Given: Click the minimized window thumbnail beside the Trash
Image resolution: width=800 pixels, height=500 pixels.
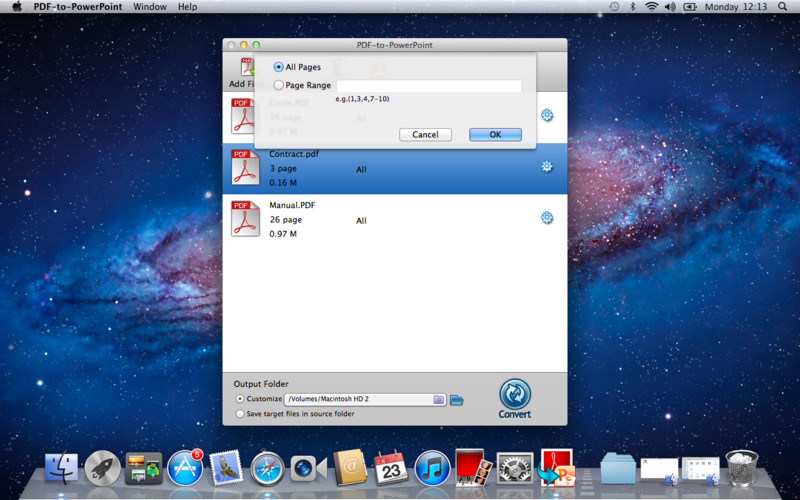Looking at the screenshot, I should point(701,470).
